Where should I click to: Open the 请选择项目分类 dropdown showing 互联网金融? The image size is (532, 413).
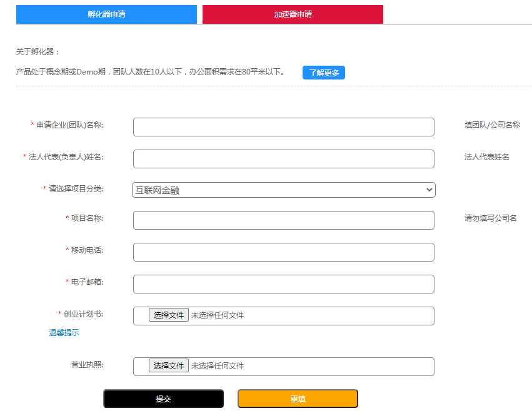[284, 190]
